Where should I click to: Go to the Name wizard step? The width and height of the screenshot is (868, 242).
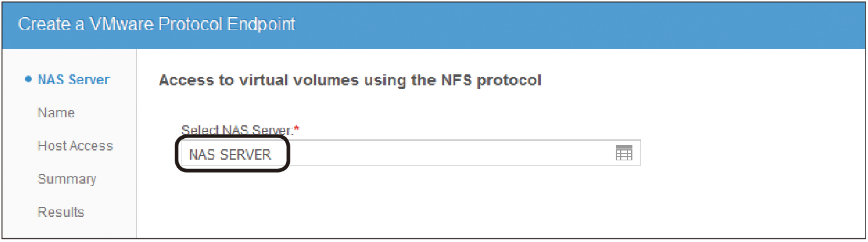pyautogui.click(x=56, y=113)
